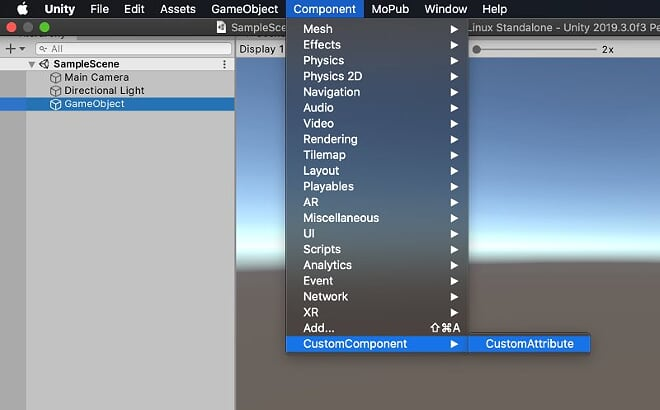Viewport: 660px width, 410px height.
Task: Collapse the SampleScene tree arrow
Action: (x=32, y=64)
